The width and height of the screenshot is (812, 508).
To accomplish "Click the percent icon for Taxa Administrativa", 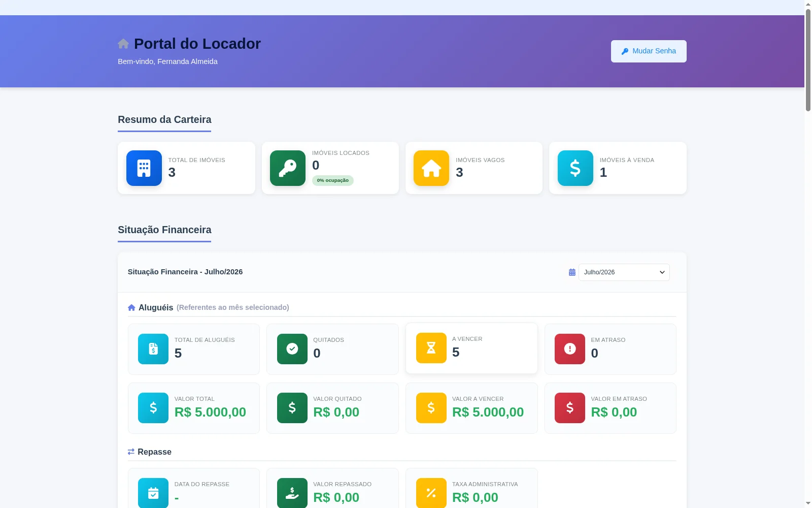I will [x=431, y=493].
